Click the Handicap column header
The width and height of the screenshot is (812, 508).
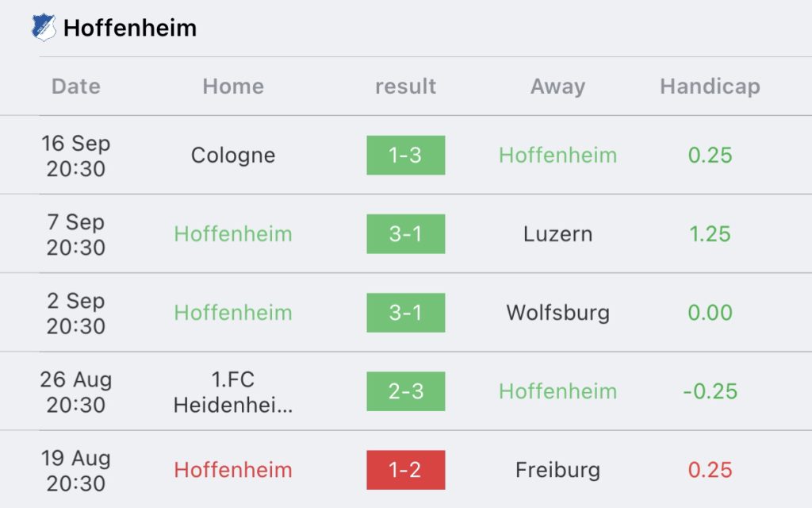(x=710, y=87)
